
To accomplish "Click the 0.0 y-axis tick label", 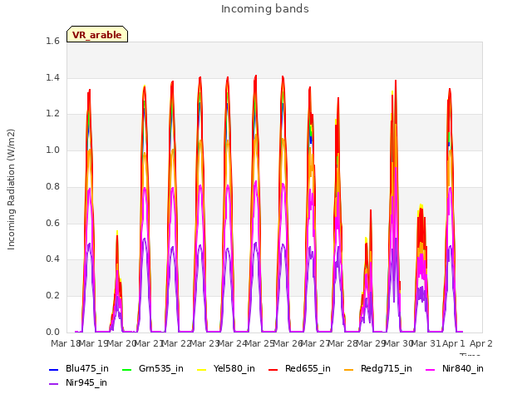I will [x=52, y=332].
